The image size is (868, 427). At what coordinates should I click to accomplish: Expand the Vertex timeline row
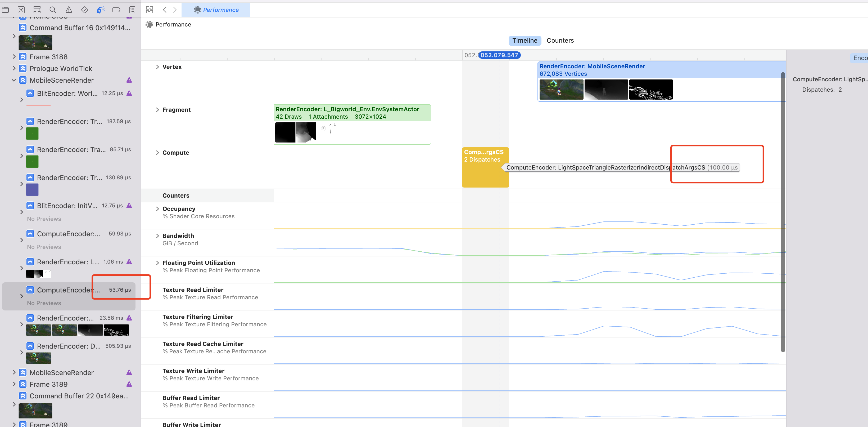(157, 67)
